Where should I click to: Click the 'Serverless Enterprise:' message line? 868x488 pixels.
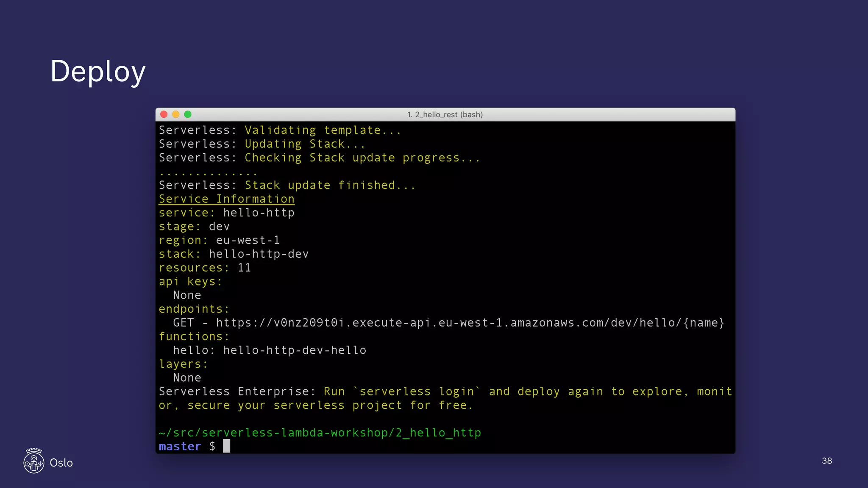445,391
